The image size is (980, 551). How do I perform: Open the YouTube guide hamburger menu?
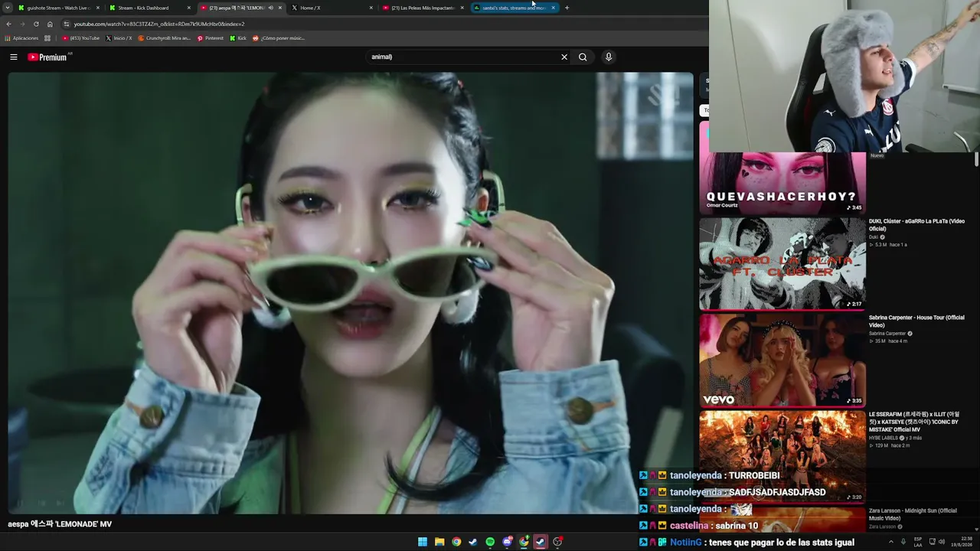tap(13, 57)
